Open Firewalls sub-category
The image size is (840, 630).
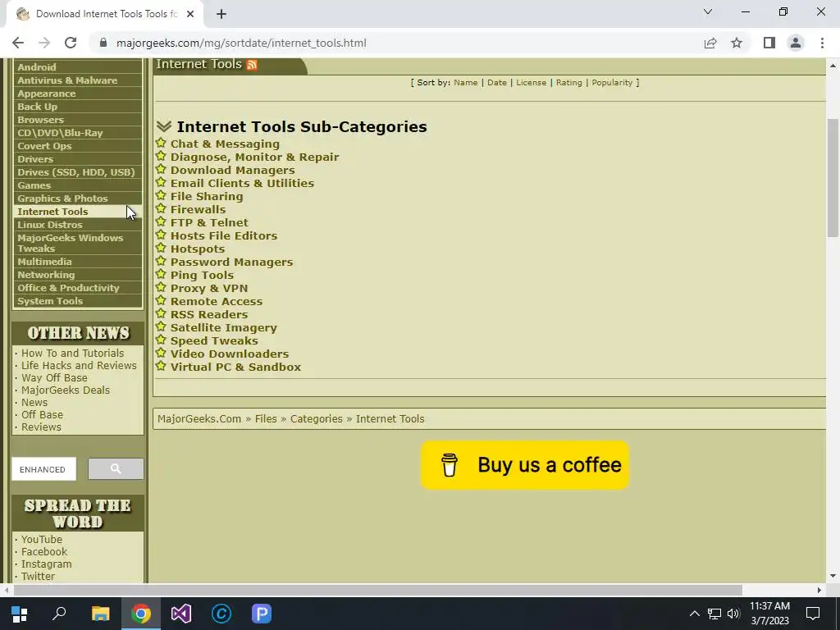coord(198,209)
